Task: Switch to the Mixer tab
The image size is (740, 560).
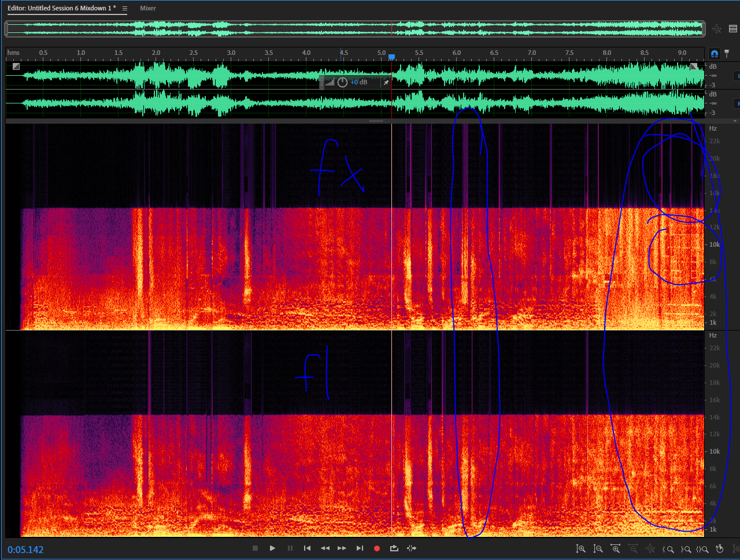Action: [x=148, y=9]
